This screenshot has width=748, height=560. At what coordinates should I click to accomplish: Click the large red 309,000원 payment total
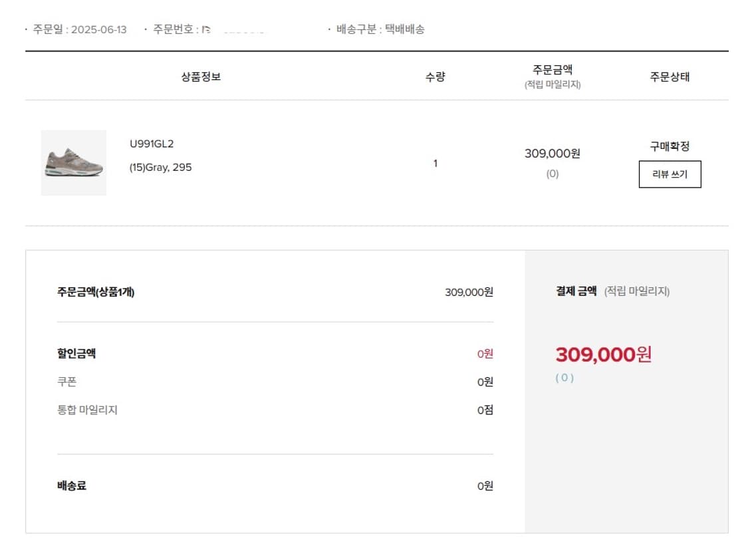coord(603,354)
